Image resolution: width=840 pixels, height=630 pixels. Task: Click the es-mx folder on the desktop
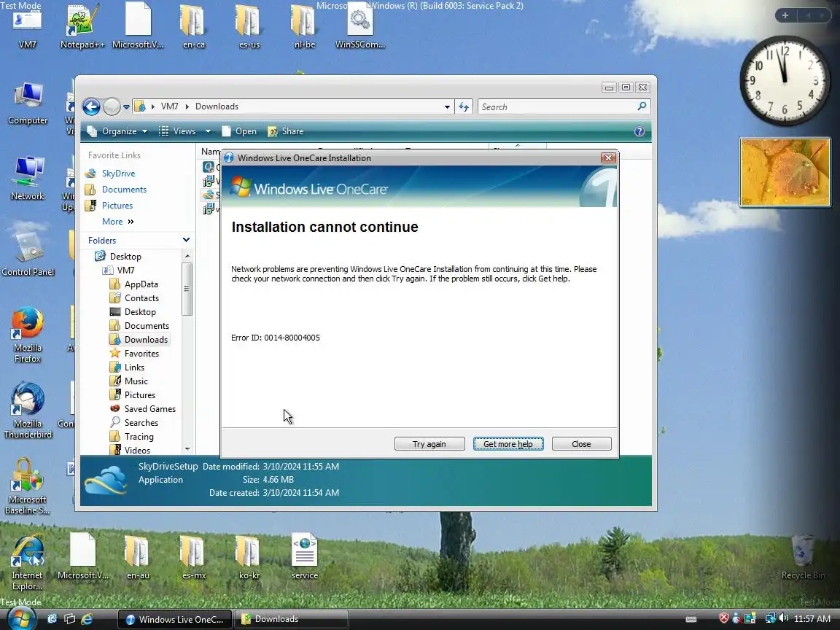pos(193,557)
